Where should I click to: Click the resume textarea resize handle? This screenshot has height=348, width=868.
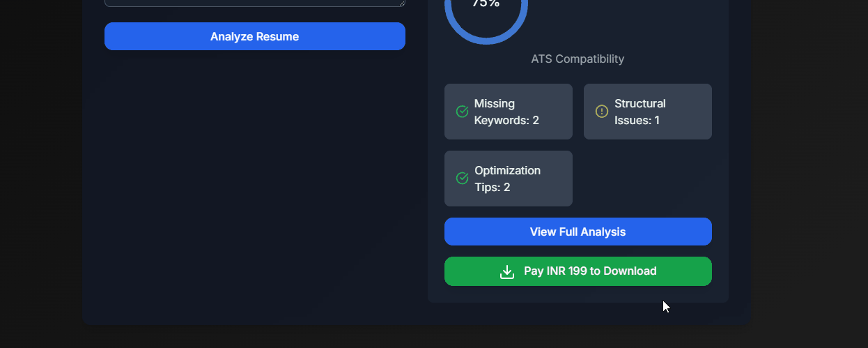tap(401, 3)
